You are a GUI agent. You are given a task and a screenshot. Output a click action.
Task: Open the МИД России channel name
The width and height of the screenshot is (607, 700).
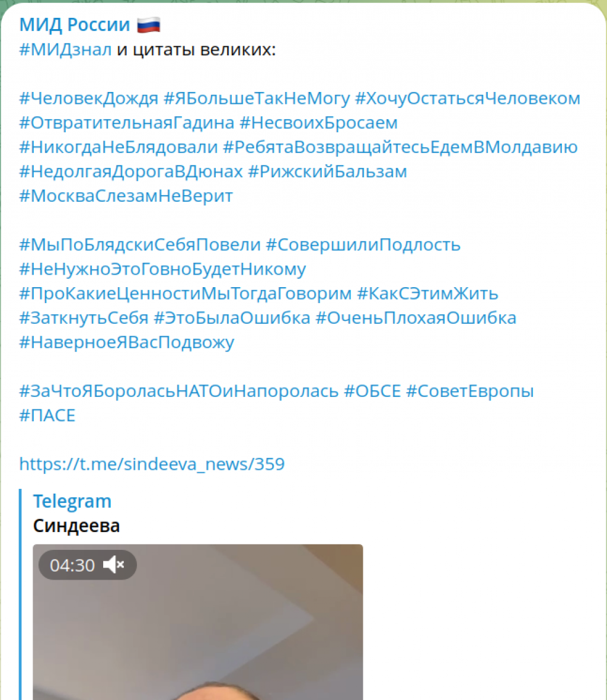click(75, 24)
